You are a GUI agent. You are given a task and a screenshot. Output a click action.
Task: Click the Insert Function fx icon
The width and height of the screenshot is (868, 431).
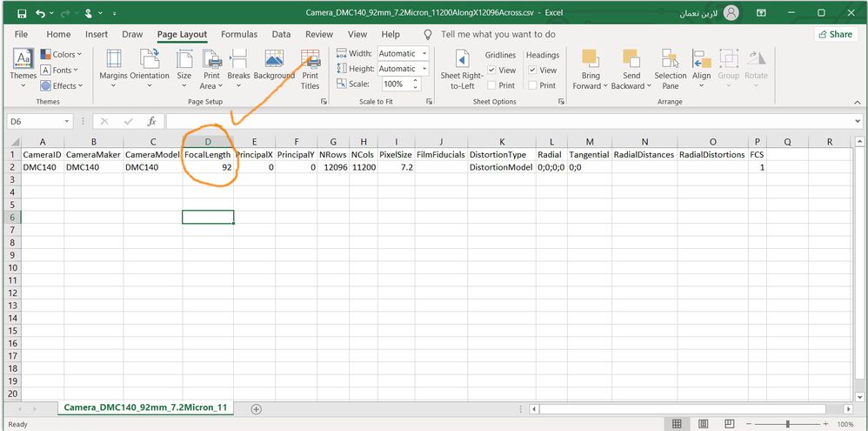[151, 121]
